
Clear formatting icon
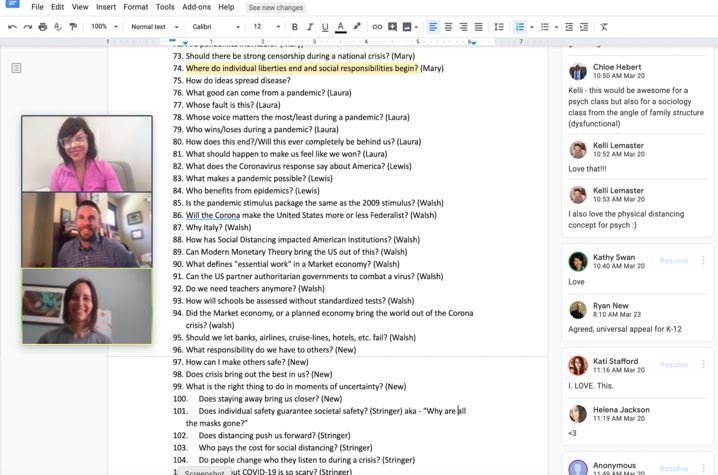[x=604, y=27]
